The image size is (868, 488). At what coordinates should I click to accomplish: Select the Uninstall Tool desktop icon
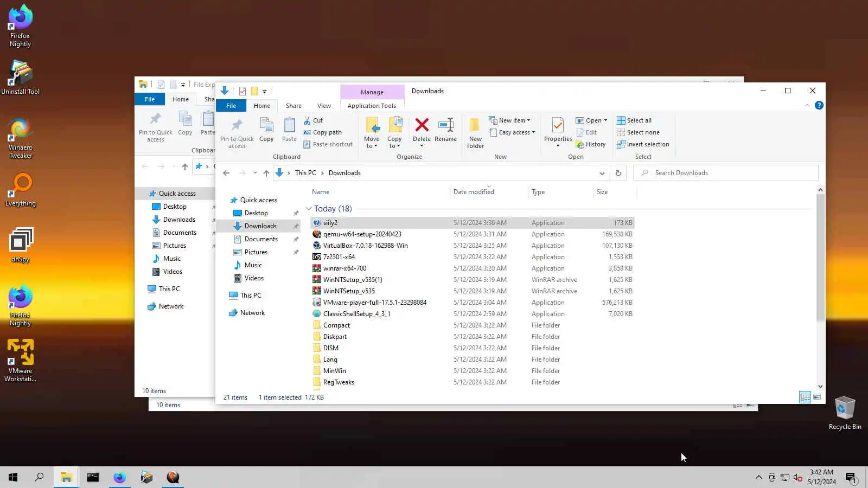coord(21,77)
